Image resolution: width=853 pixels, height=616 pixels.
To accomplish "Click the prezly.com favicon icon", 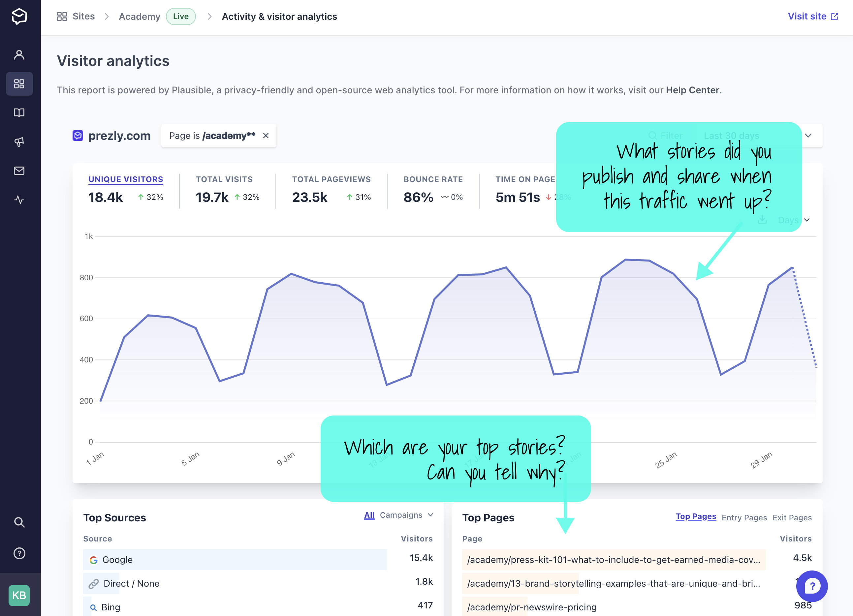I will point(78,136).
